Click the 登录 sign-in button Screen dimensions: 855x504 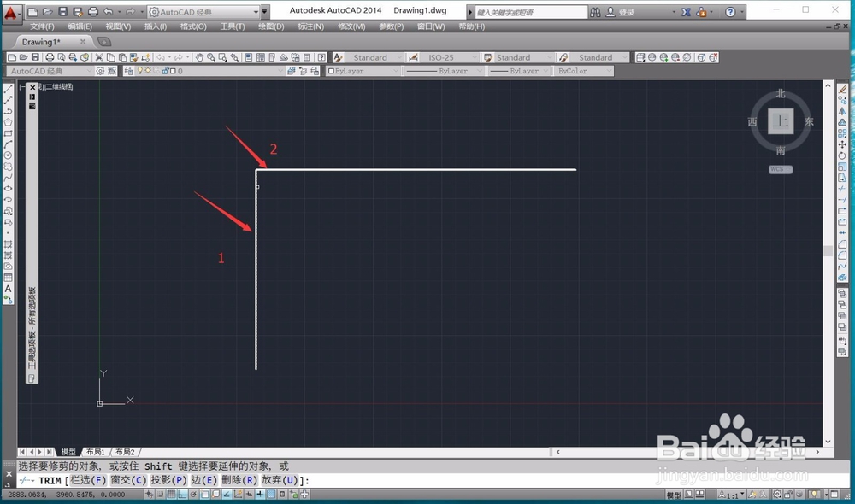coord(627,12)
